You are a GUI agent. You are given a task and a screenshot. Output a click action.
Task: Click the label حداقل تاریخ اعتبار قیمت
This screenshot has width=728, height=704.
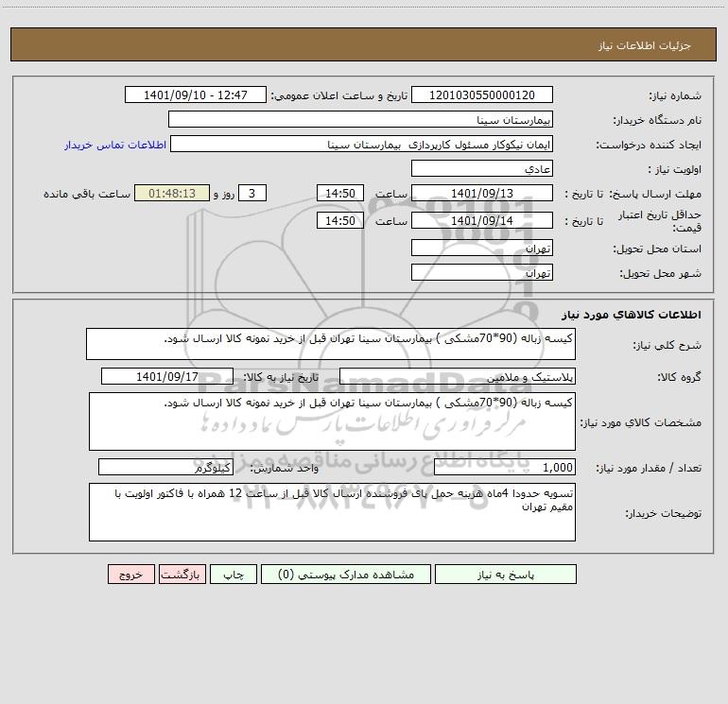pos(659,221)
